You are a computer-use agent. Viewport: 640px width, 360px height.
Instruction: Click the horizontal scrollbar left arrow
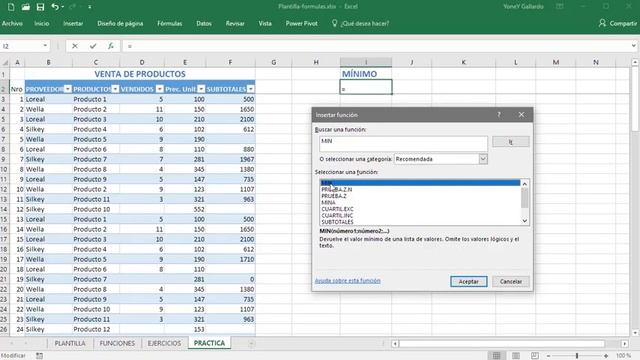point(395,344)
